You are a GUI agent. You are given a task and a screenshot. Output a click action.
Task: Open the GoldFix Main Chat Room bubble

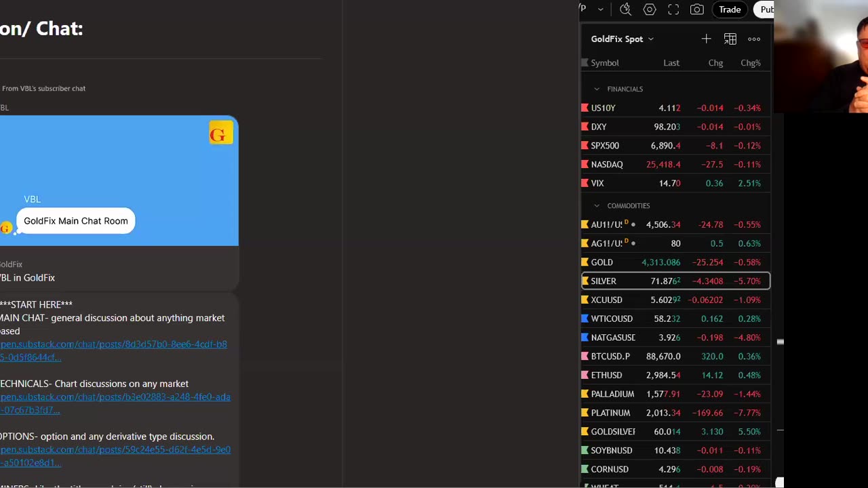coord(76,221)
